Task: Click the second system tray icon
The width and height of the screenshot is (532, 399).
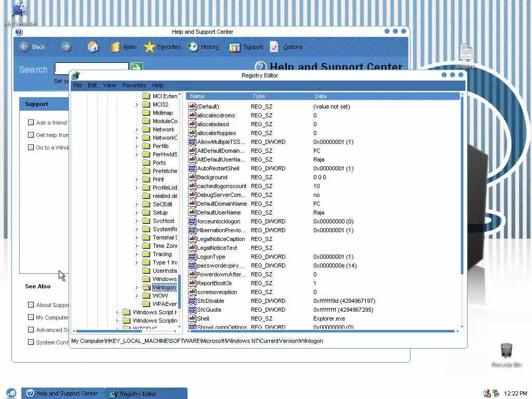Action: pyautogui.click(x=496, y=393)
